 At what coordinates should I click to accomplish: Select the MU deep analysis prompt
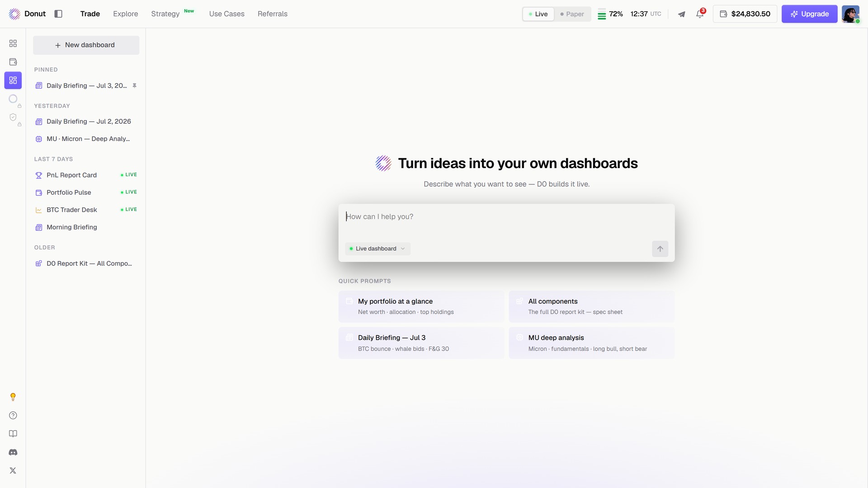click(591, 343)
